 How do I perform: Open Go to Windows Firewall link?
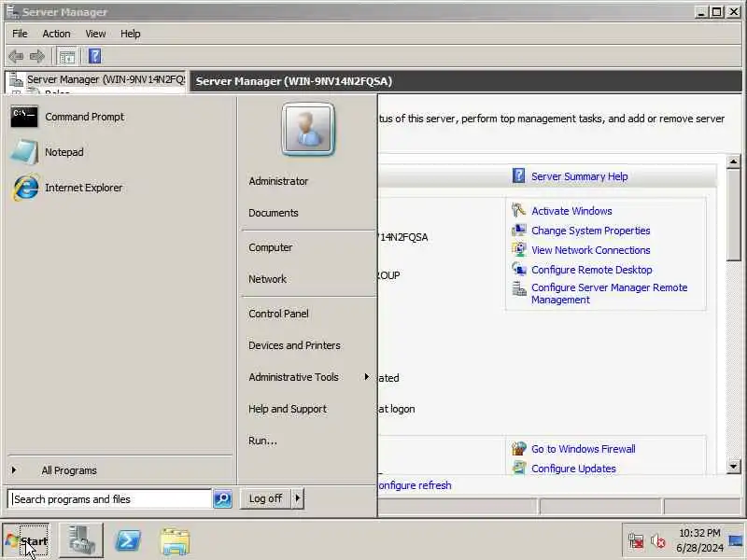pos(583,449)
